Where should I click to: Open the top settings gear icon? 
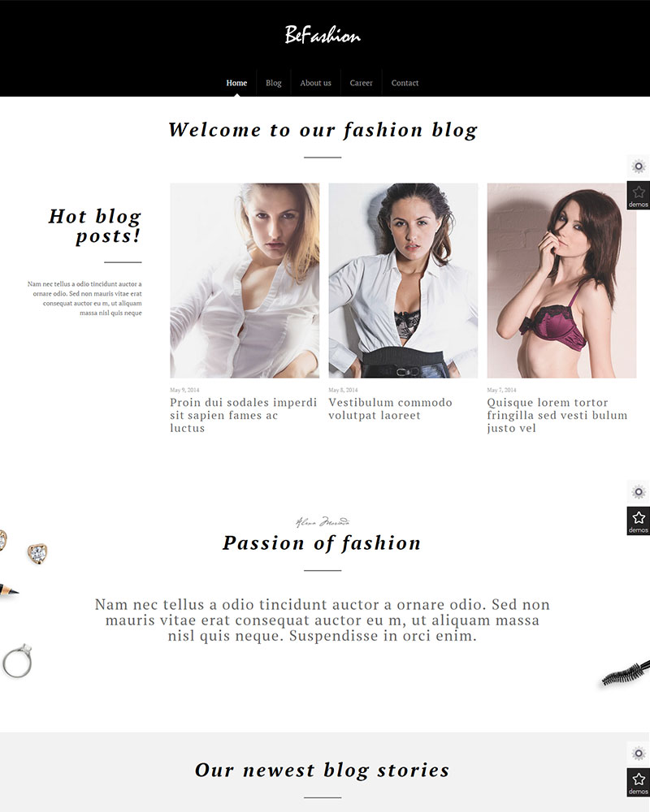(x=639, y=166)
